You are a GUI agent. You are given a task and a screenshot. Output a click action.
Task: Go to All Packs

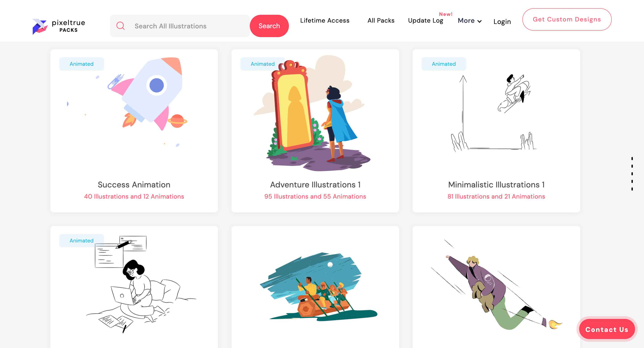[381, 21]
